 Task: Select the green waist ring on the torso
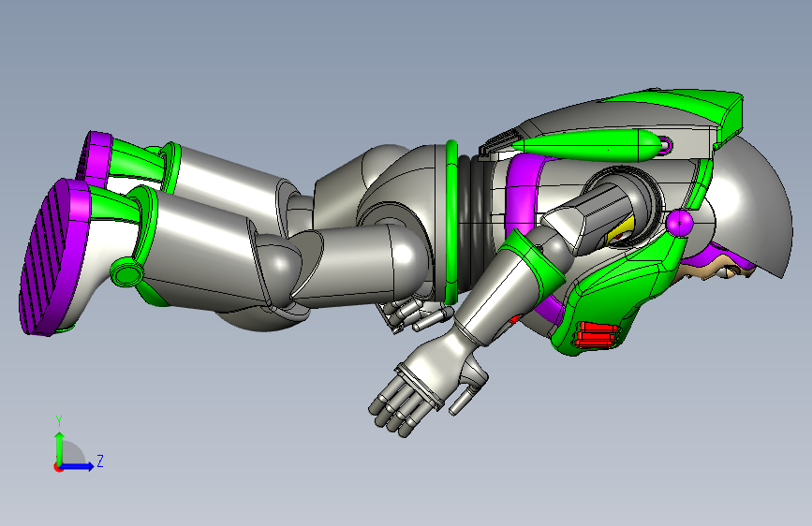click(451, 222)
